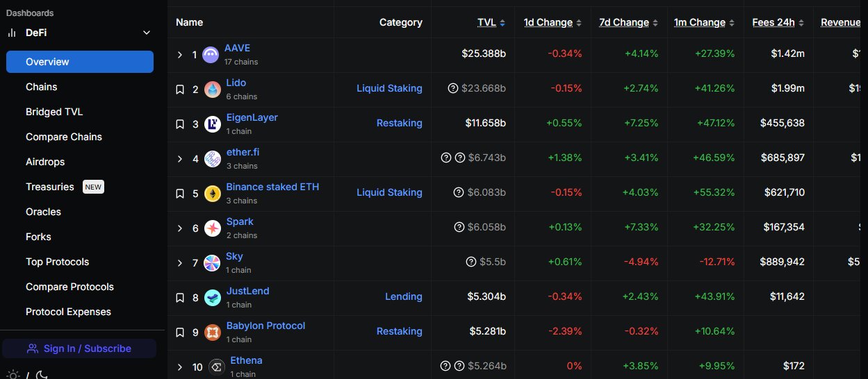Click the Babylon Protocol logo icon
The height and width of the screenshot is (379, 868).
click(x=213, y=332)
